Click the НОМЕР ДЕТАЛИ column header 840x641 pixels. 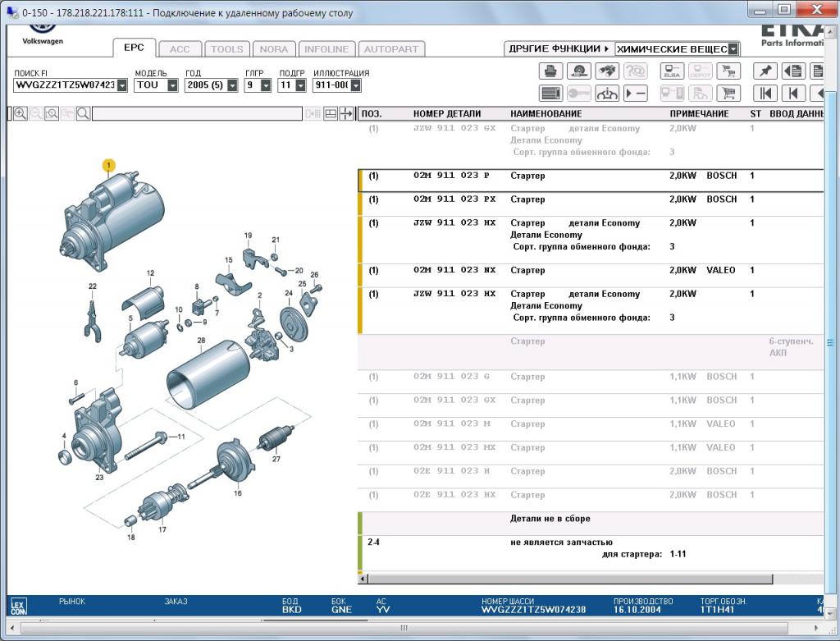pyautogui.click(x=447, y=113)
